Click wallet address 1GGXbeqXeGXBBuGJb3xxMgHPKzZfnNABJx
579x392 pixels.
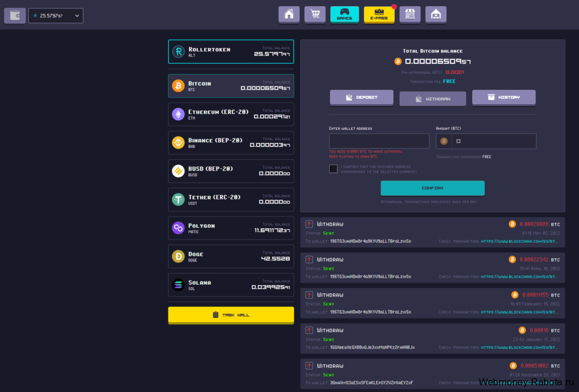pyautogui.click(x=372, y=347)
